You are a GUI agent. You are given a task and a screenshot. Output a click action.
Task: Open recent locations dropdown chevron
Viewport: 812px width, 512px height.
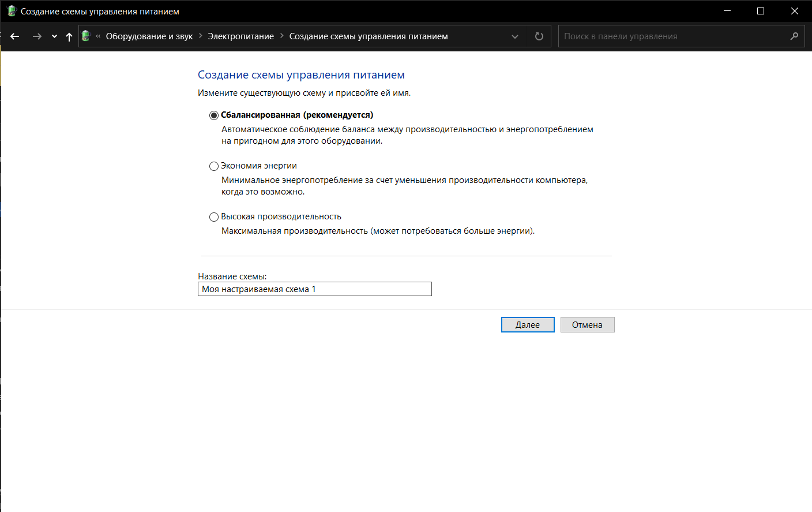[54, 36]
